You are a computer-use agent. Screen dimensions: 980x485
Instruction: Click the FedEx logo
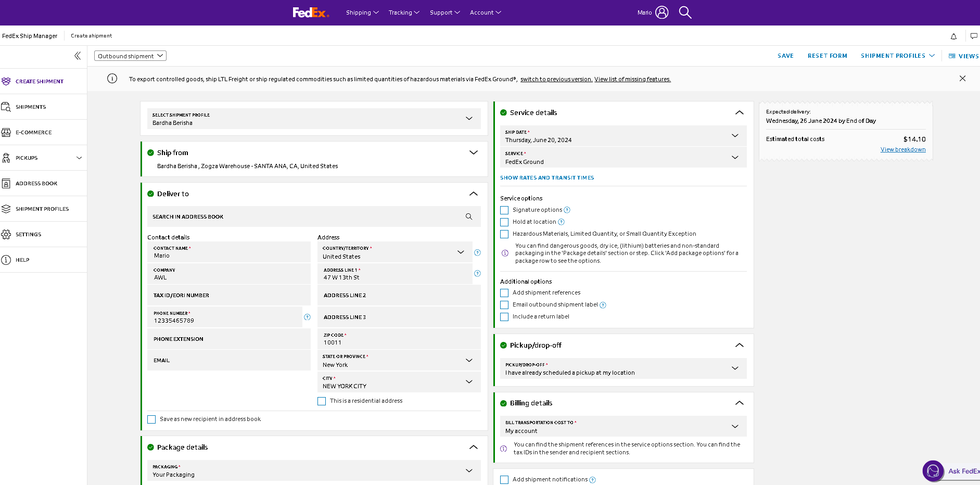pos(311,12)
